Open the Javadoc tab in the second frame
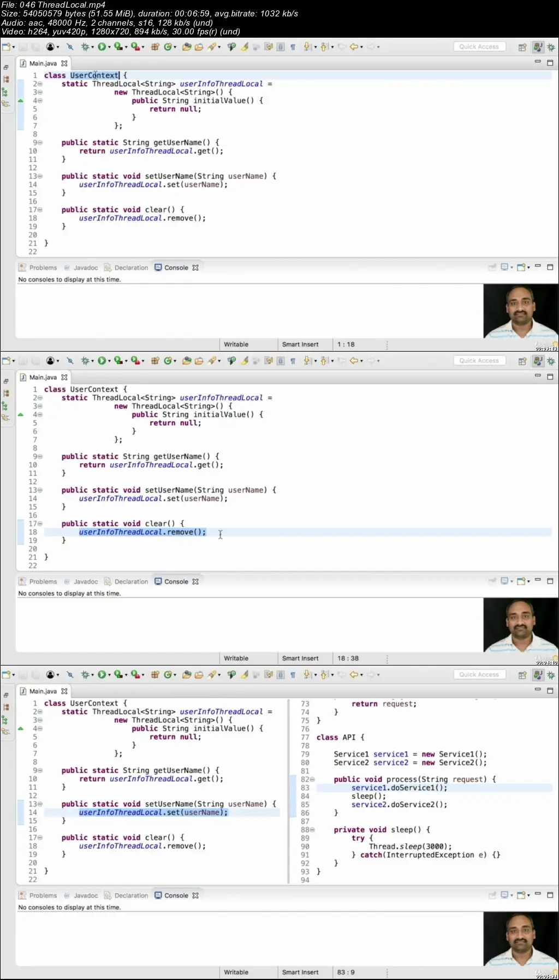Viewport: 559px width, 980px height. click(x=81, y=581)
